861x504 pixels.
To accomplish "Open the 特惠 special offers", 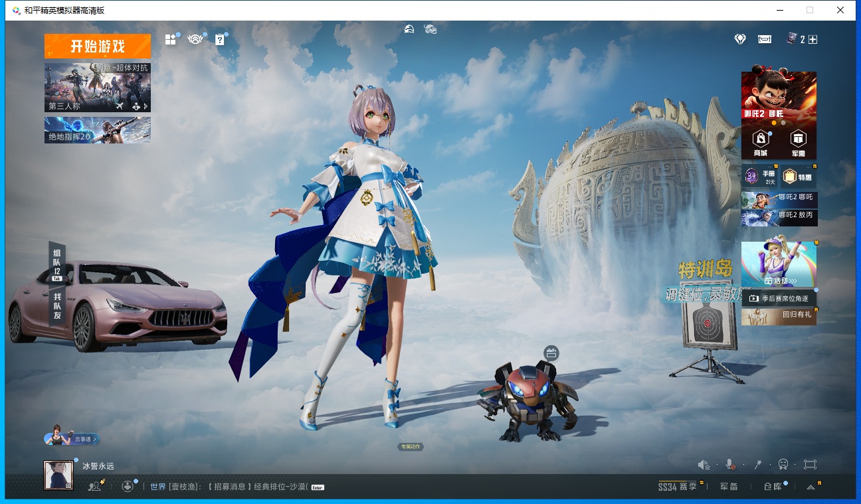I will pyautogui.click(x=798, y=176).
